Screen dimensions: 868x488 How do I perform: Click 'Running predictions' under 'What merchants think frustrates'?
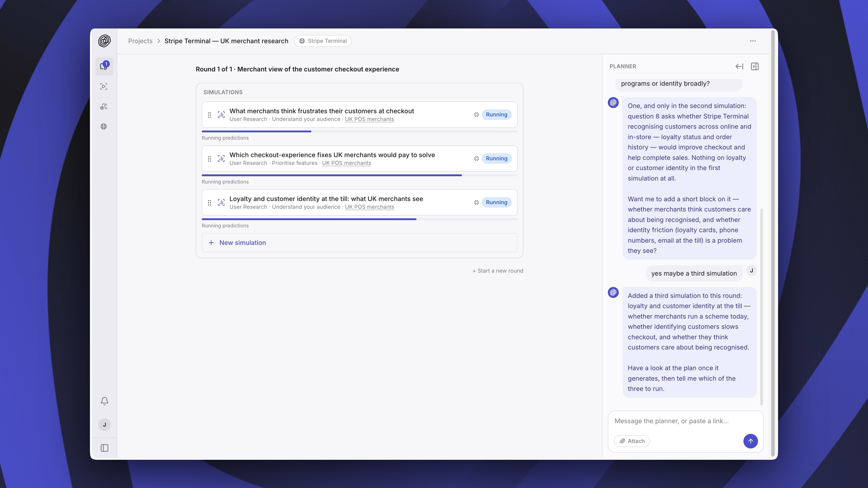(x=225, y=138)
